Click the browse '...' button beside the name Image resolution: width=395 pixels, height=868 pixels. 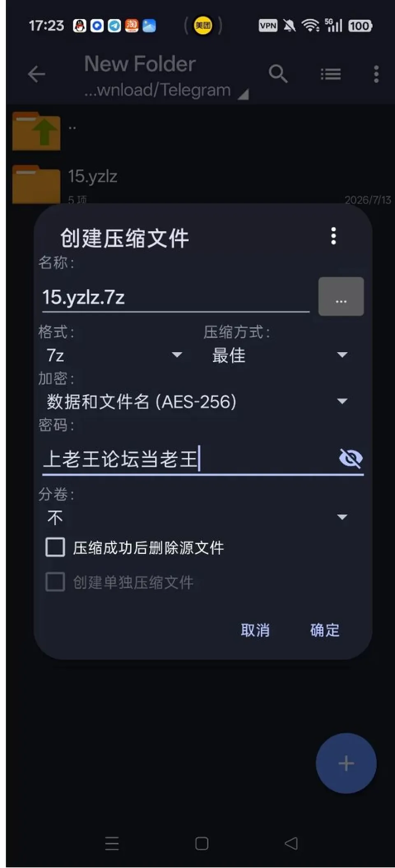click(341, 297)
